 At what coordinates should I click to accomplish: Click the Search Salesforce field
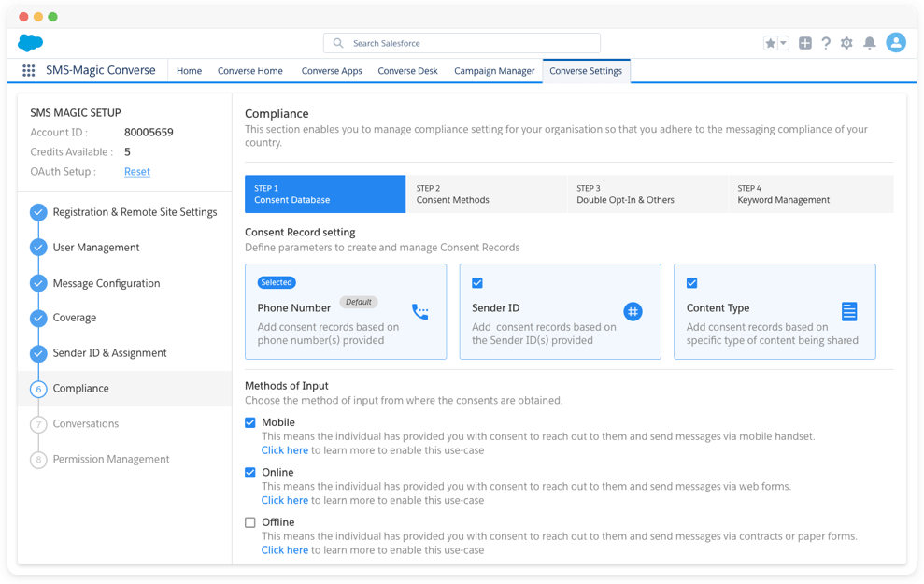click(461, 43)
